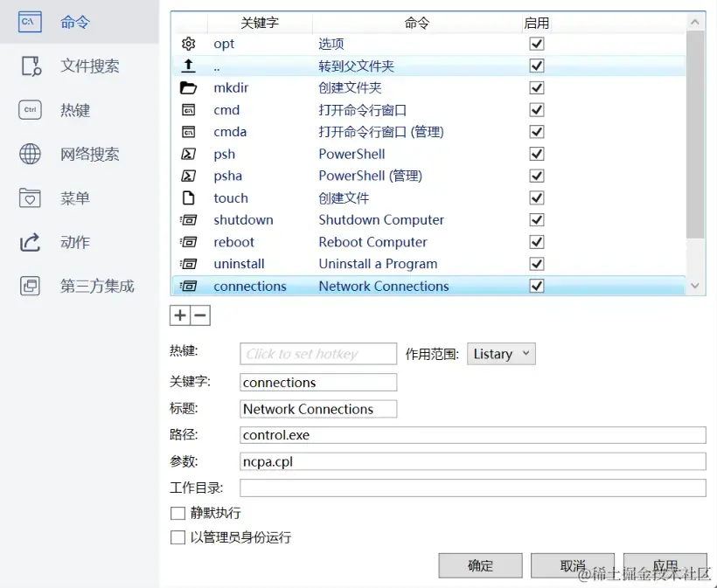Click the PowerShell icon of the psha row
Image resolution: width=717 pixels, height=588 pixels.
click(x=188, y=176)
